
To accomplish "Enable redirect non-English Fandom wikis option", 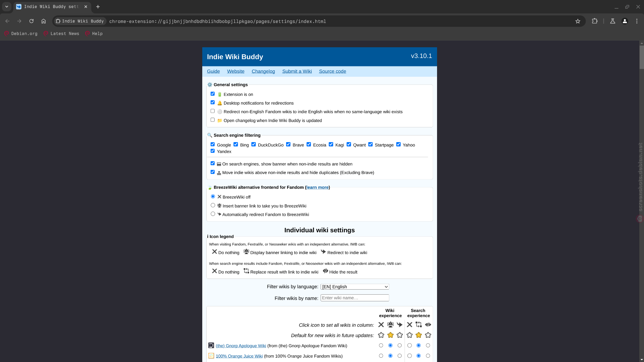I will [213, 111].
